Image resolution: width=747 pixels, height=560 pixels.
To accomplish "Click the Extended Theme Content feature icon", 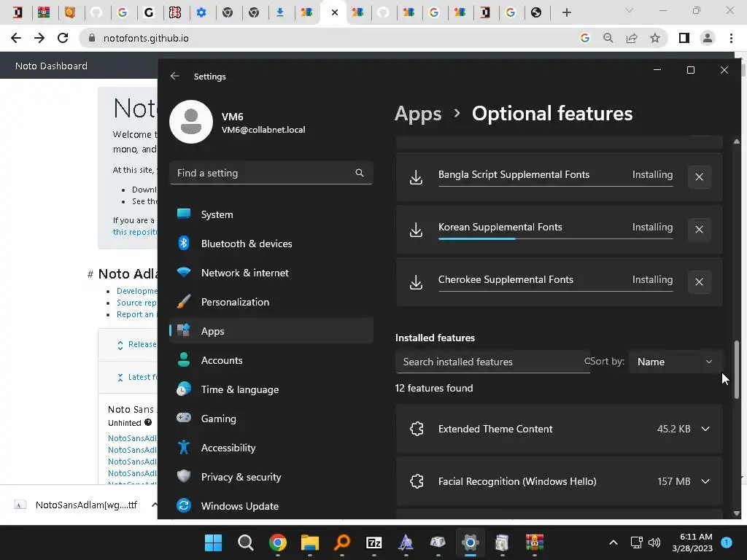I will [x=417, y=429].
